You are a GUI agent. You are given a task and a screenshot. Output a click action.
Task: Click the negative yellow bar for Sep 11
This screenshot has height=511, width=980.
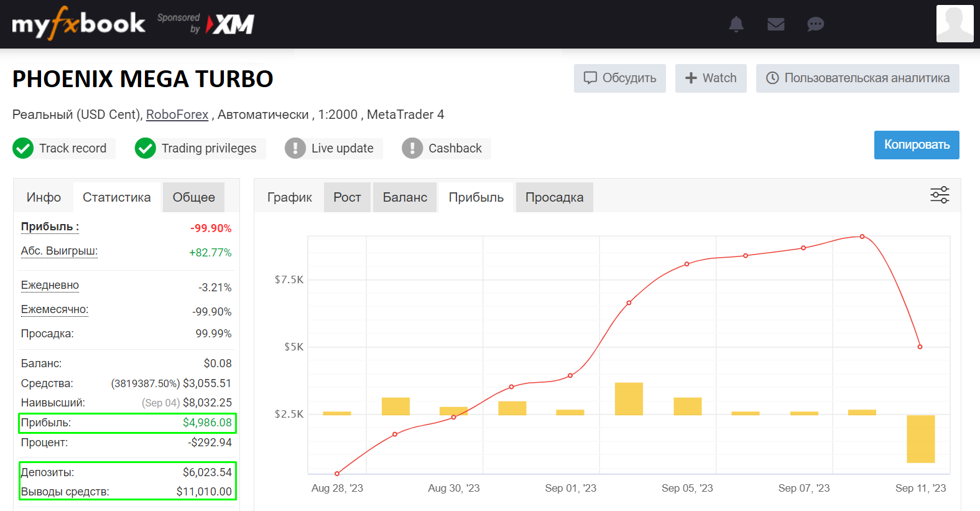(920, 439)
